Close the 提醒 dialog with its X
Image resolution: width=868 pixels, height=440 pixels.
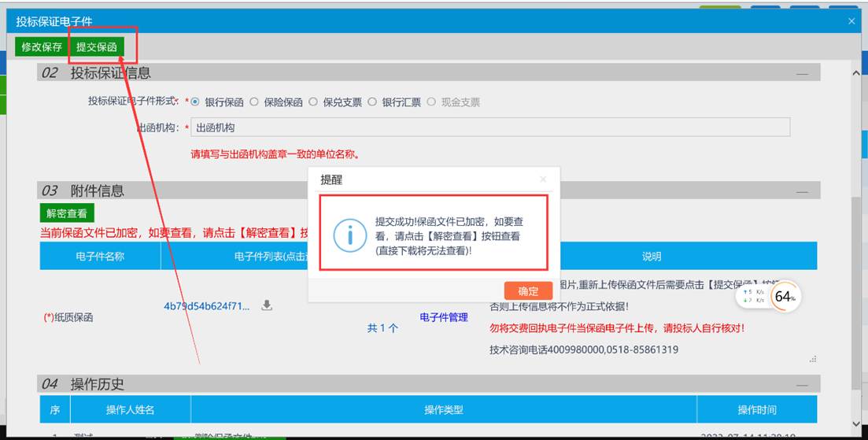click(542, 179)
